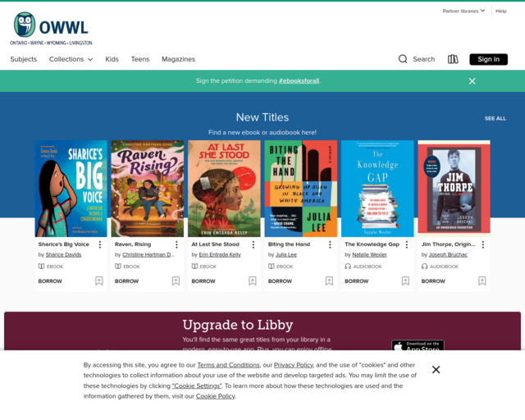Screen dimensions: 525x420
Task: Open author Christine Hartman D... link
Action: click(148, 254)
